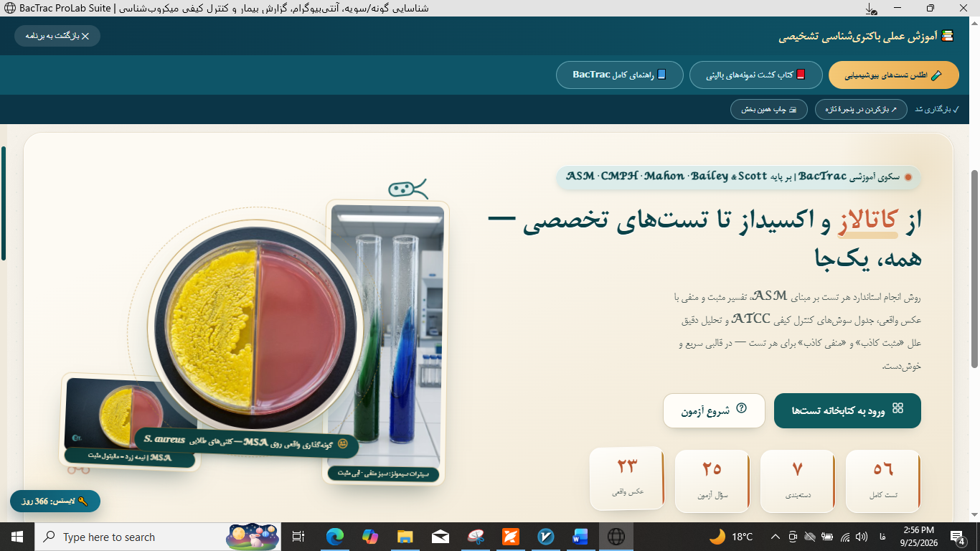Open the Biochemical Tests Atlas tab (اطلس تست‌های بیوشیمیایی)
The height and width of the screenshot is (551, 980).
894,75
